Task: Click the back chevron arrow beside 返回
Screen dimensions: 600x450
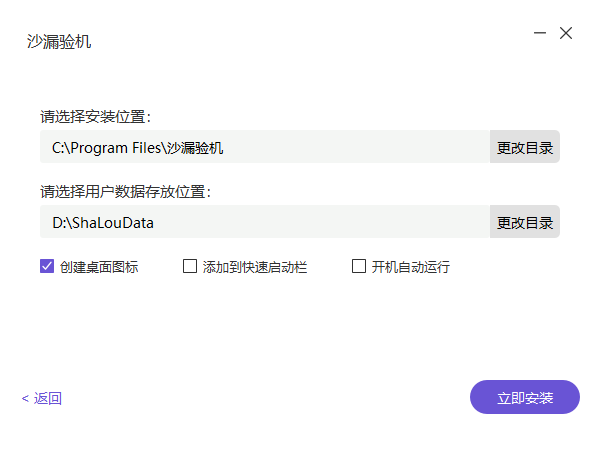Action: coord(25,399)
